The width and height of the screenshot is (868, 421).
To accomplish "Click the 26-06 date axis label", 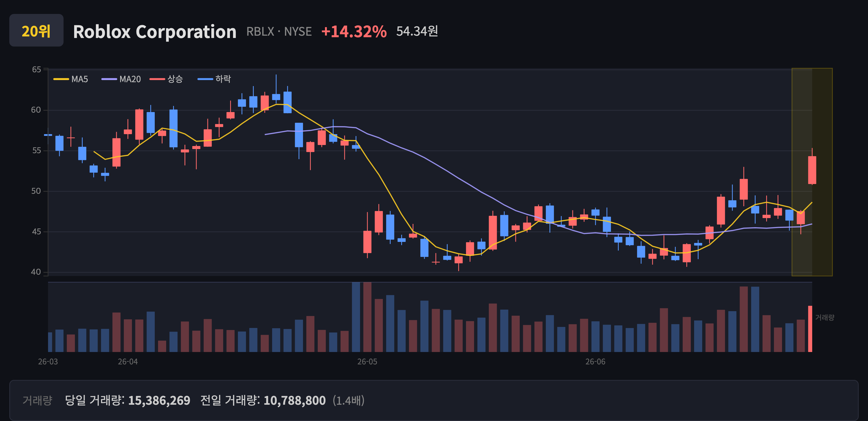I will pyautogui.click(x=595, y=362).
